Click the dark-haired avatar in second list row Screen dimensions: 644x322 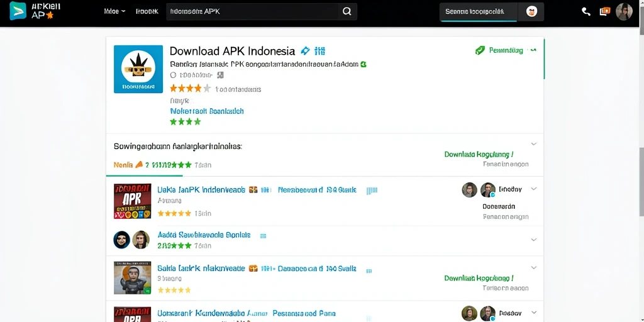(121, 240)
